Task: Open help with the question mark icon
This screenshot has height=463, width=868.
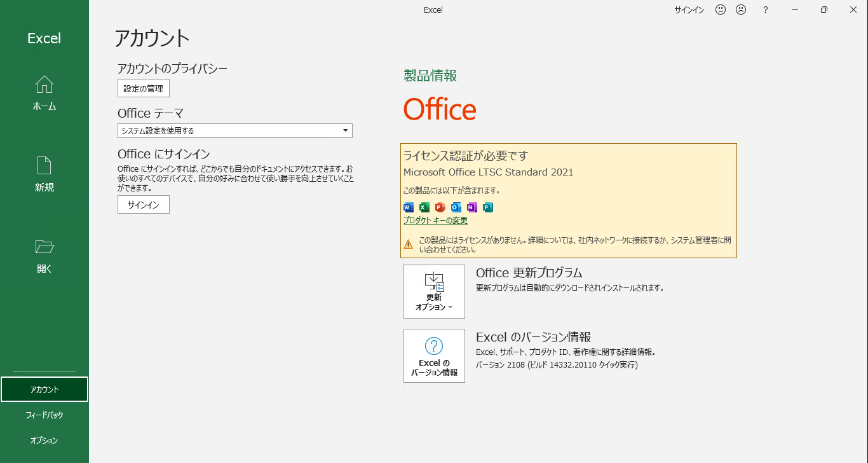Action: click(x=766, y=10)
